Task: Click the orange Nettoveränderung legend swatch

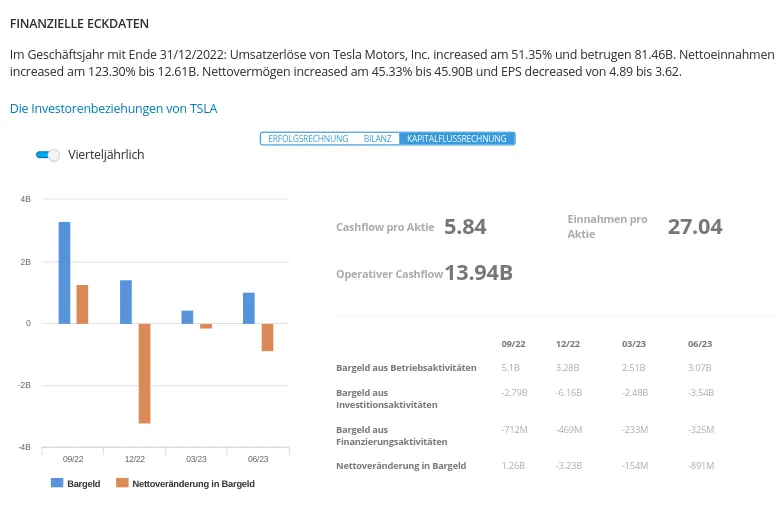Action: pyautogui.click(x=122, y=483)
